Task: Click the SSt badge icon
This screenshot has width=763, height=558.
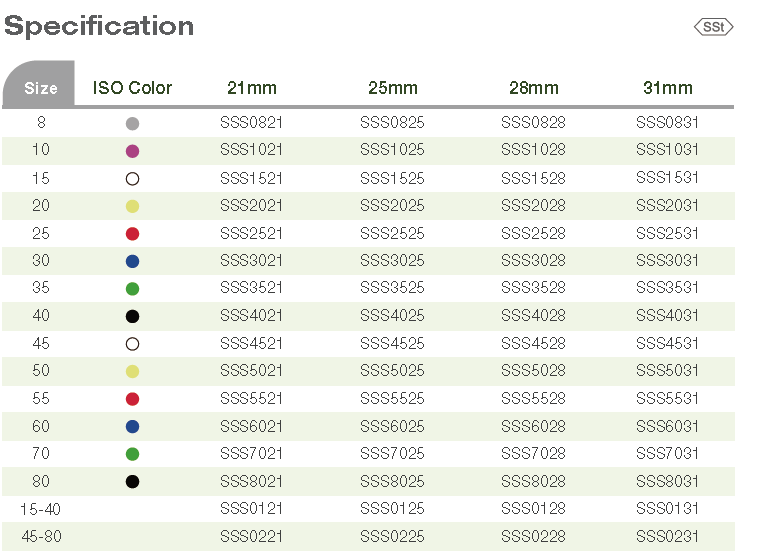Action: tap(713, 27)
